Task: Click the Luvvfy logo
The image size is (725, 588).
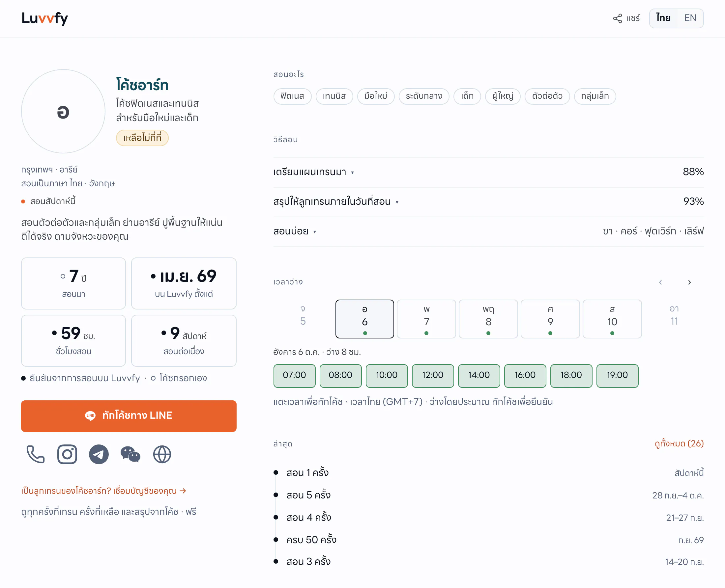Action: tap(44, 18)
